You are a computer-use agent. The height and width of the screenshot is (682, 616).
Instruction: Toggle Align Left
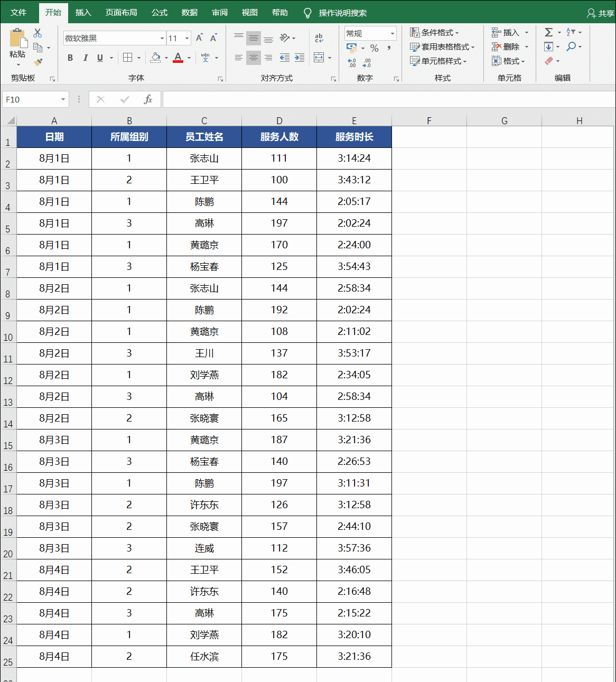click(239, 58)
